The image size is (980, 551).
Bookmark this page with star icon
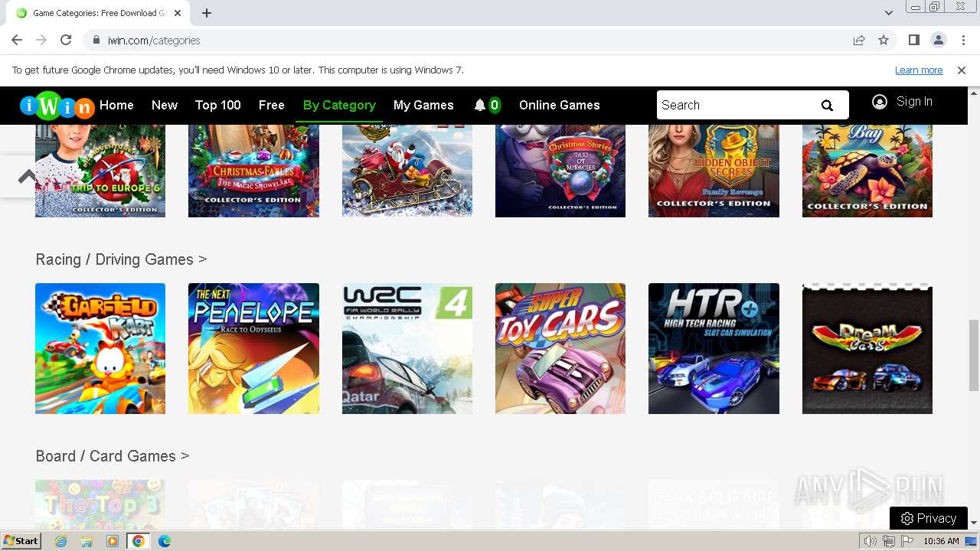(x=884, y=41)
